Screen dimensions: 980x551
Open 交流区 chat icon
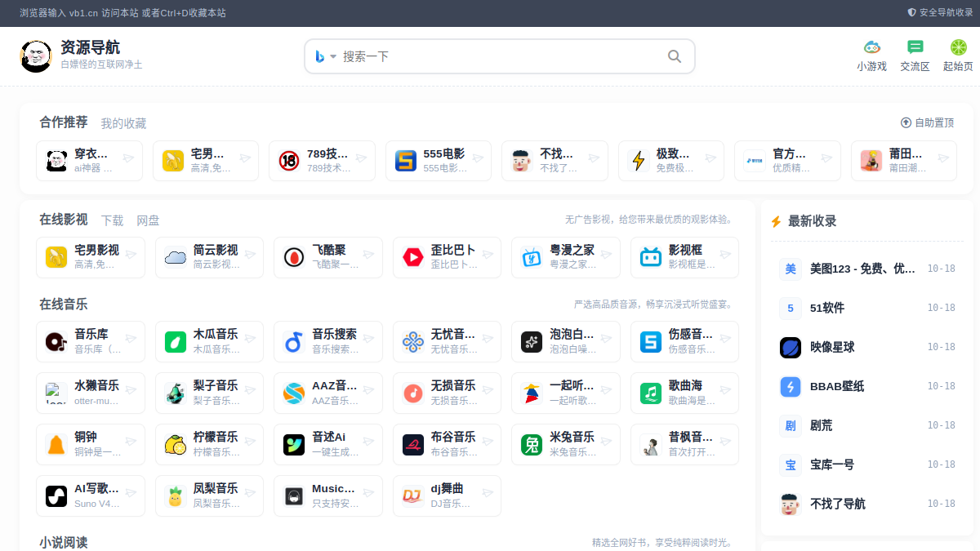(x=915, y=47)
